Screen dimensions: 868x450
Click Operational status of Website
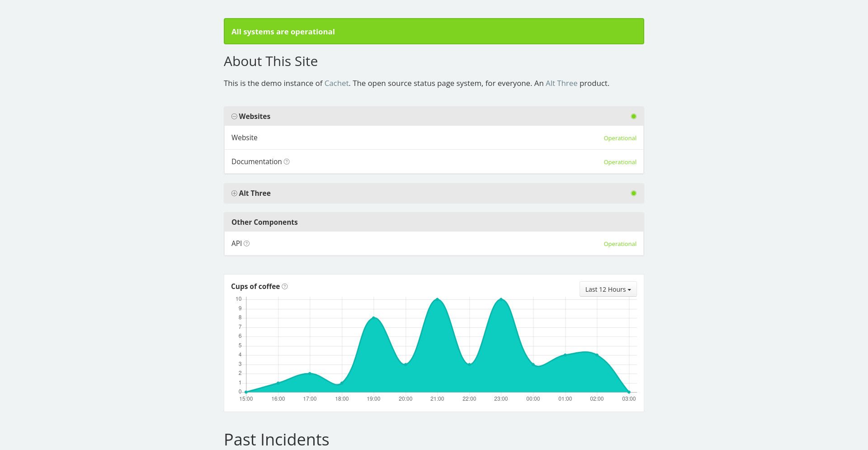[x=620, y=138]
